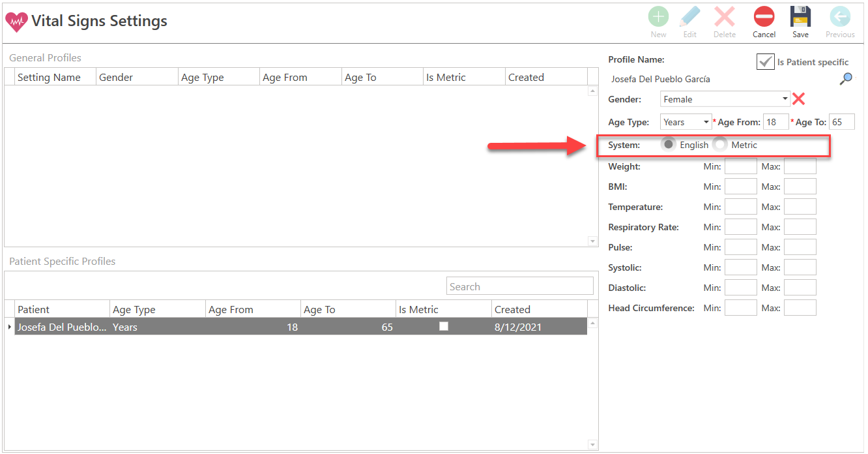
Task: Click the Head Circumference Min field
Action: [x=741, y=308]
